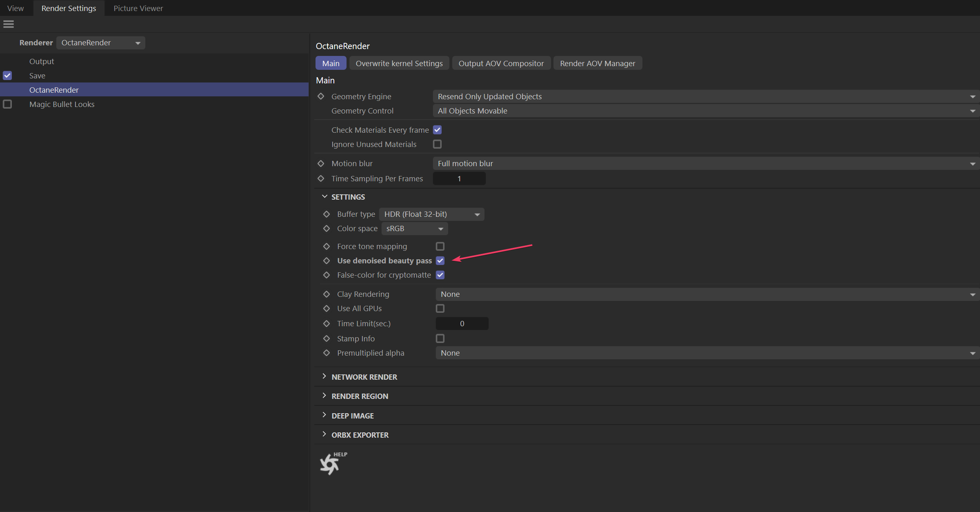Open the Render AOV Manager tab
This screenshot has width=980, height=512.
click(597, 63)
